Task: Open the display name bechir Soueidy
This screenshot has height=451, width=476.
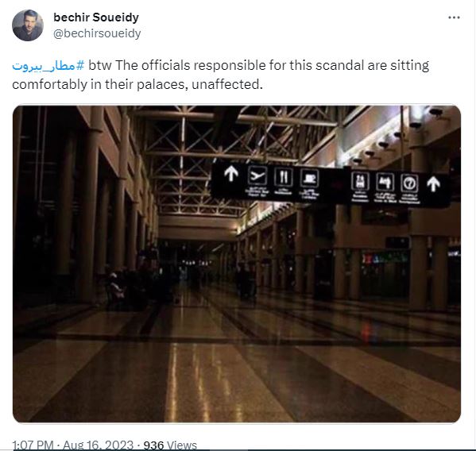Action: 96,17
